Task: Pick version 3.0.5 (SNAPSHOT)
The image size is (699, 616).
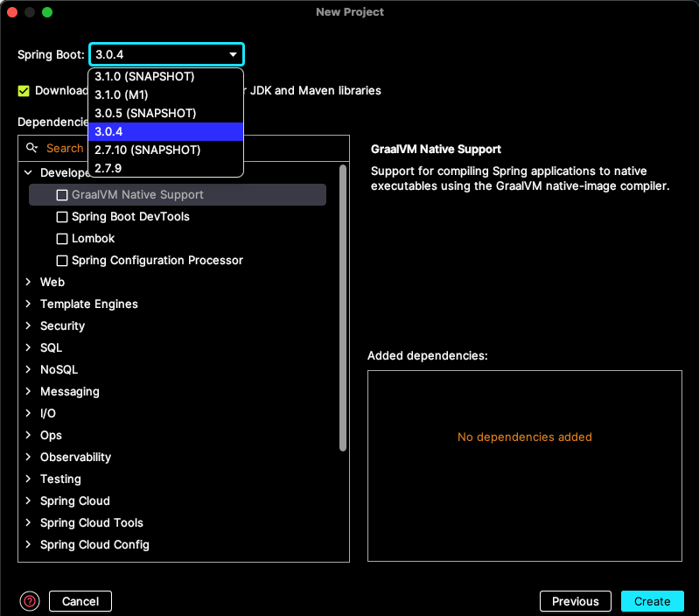Action: (166, 113)
